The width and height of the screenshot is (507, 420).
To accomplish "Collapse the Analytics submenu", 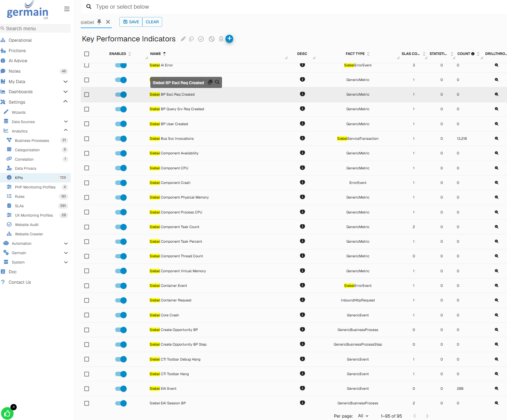I will [x=66, y=130].
